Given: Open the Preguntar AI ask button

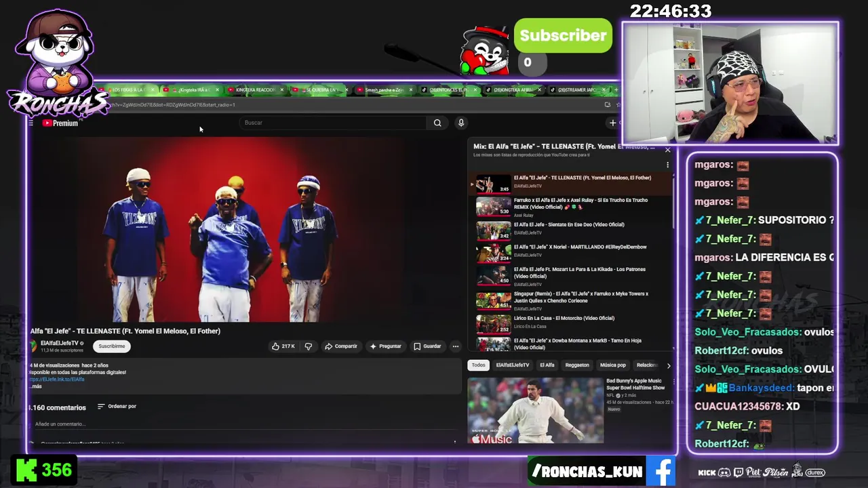Looking at the screenshot, I should point(385,346).
